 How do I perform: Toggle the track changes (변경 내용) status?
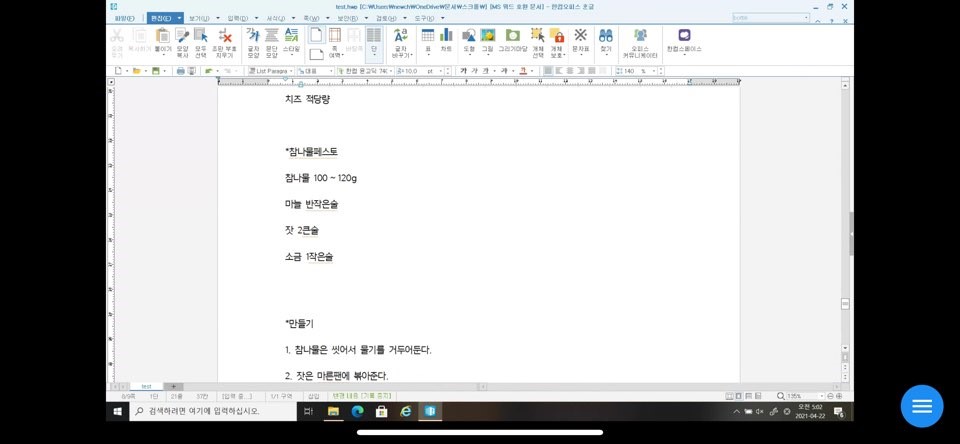click(362, 396)
